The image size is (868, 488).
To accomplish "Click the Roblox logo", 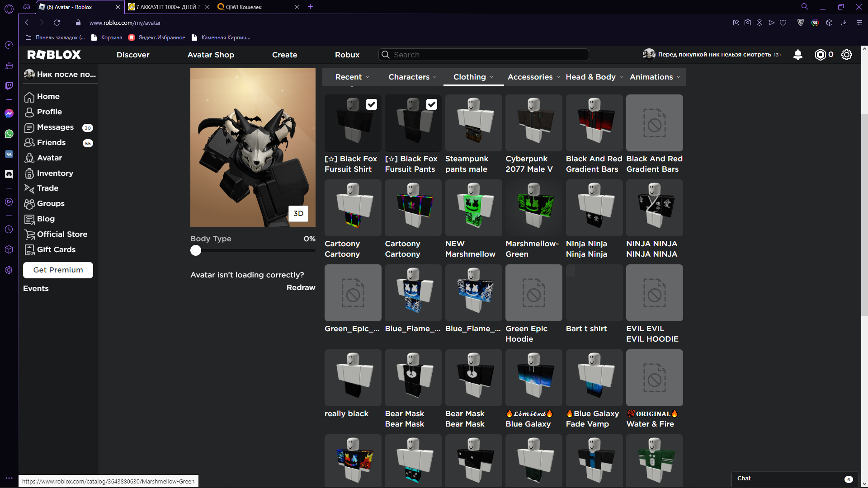I will click(54, 55).
